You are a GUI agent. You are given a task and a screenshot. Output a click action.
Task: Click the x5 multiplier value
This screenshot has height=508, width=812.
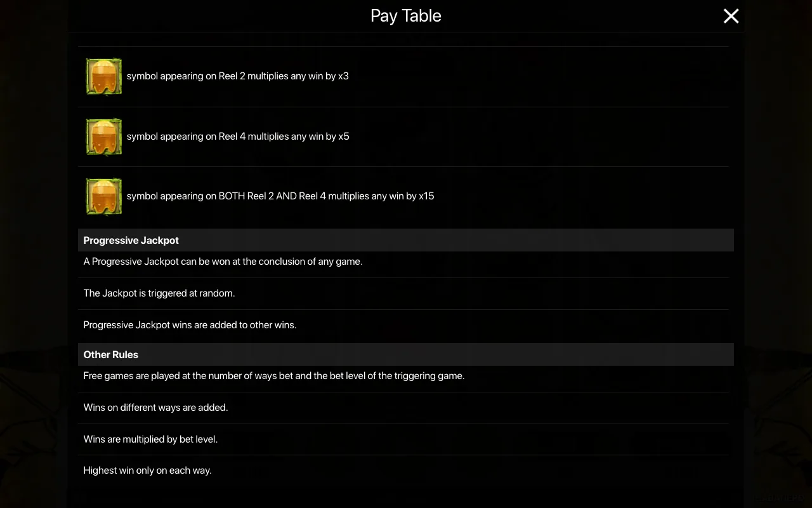344,137
